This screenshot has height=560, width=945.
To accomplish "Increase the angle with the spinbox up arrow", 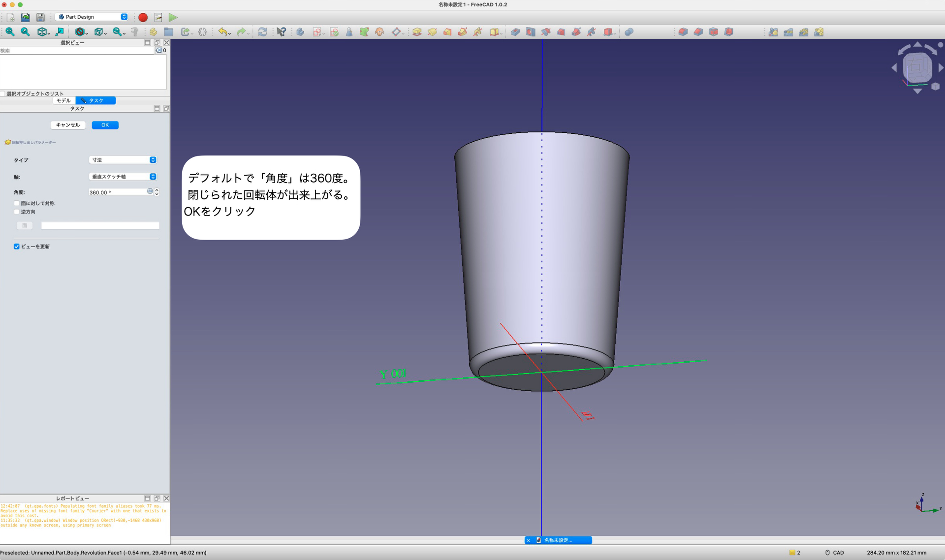I will [157, 190].
